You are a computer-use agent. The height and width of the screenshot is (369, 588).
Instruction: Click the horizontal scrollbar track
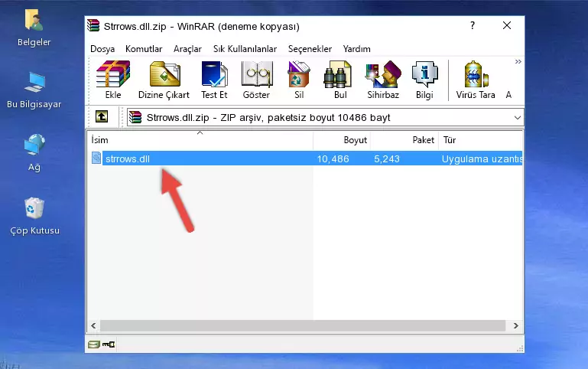coord(303,325)
